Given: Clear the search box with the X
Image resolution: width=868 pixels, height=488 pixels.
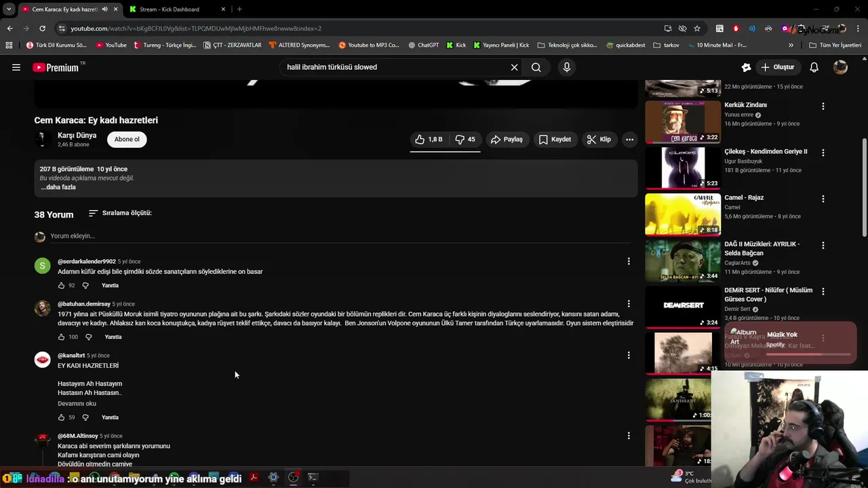Looking at the screenshot, I should click(x=514, y=67).
